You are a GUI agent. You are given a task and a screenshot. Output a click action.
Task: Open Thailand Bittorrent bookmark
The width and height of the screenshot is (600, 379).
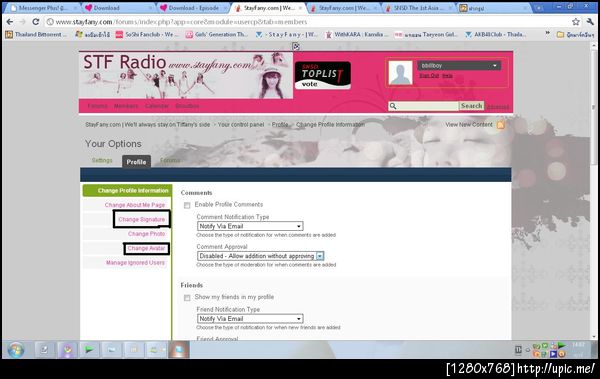pyautogui.click(x=36, y=34)
